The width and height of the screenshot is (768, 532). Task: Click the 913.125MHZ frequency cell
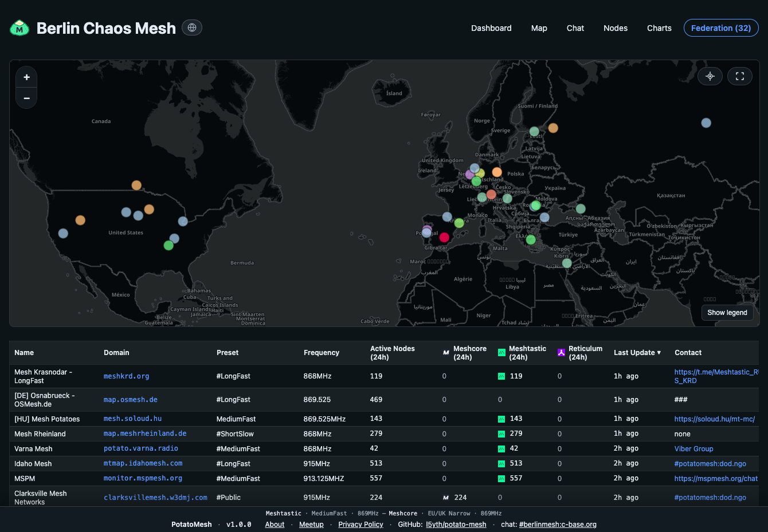point(324,479)
